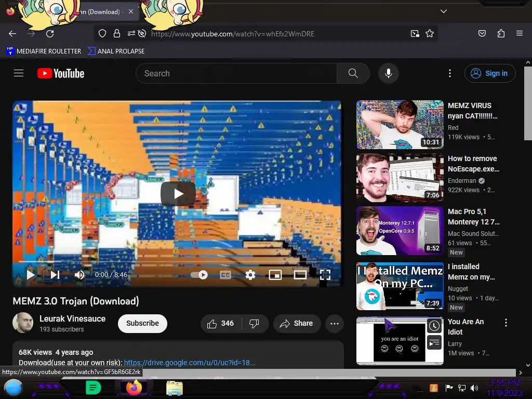This screenshot has height=399, width=532.
Task: Subscribe to Leurak Vinesauce
Action: point(142,323)
